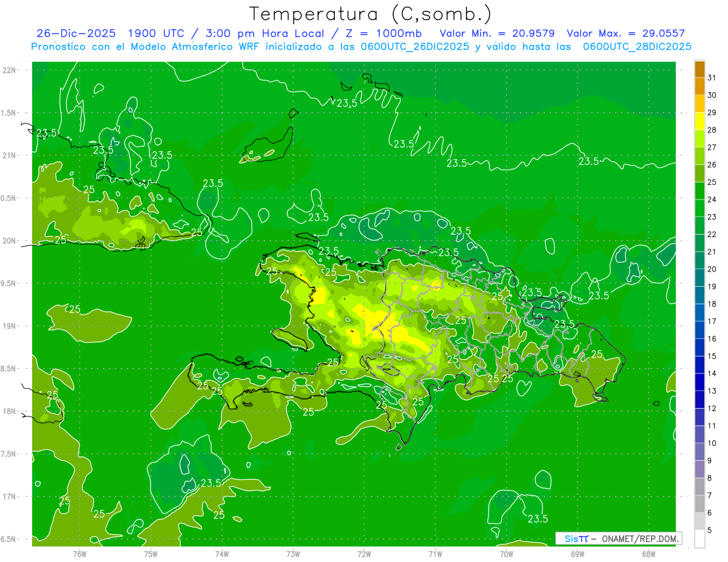The image size is (728, 562).
Task: Click the "22N" latitude axis label
Action: [10, 70]
